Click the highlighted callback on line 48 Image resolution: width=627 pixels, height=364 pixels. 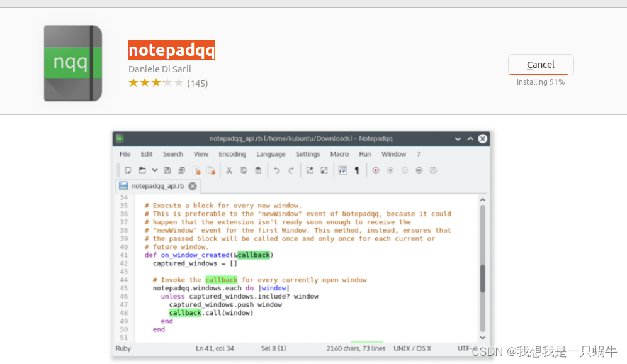pos(185,313)
